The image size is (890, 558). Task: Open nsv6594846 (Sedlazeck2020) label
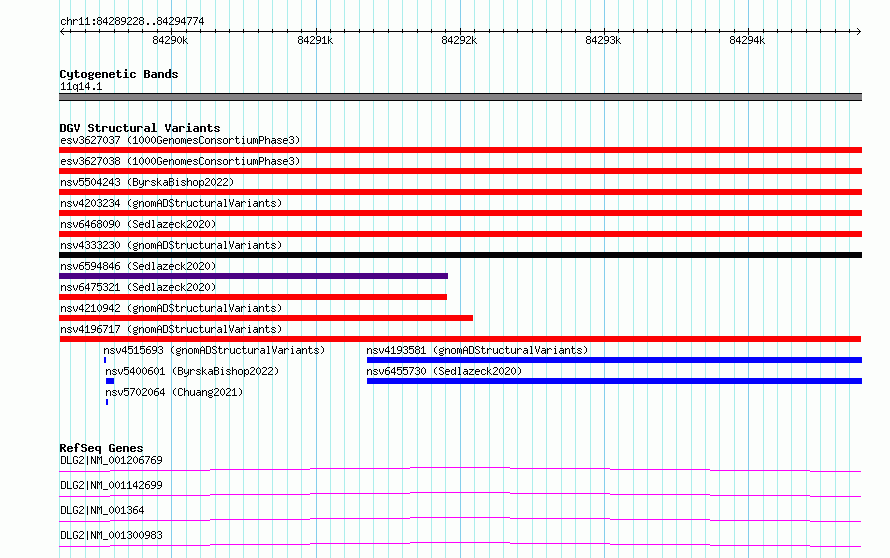tap(138, 266)
